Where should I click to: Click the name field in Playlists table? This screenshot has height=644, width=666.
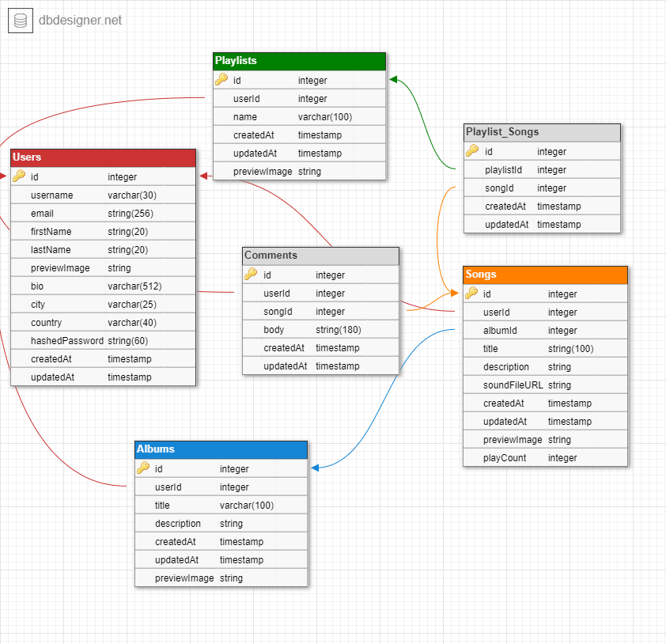pos(245,117)
